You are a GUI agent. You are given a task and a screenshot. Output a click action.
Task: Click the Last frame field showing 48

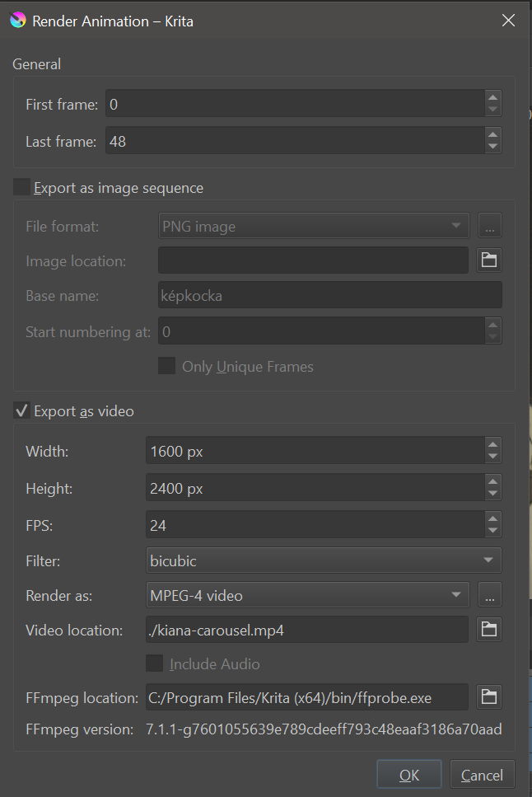[295, 141]
